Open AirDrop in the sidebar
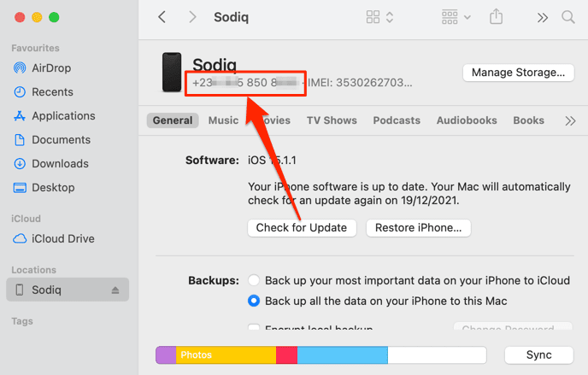The image size is (588, 375). [51, 67]
